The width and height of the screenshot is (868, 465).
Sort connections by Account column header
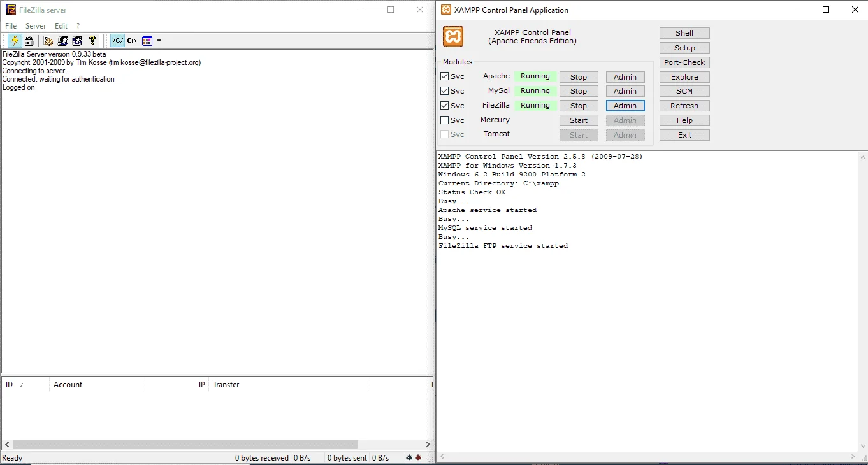[x=97, y=385]
